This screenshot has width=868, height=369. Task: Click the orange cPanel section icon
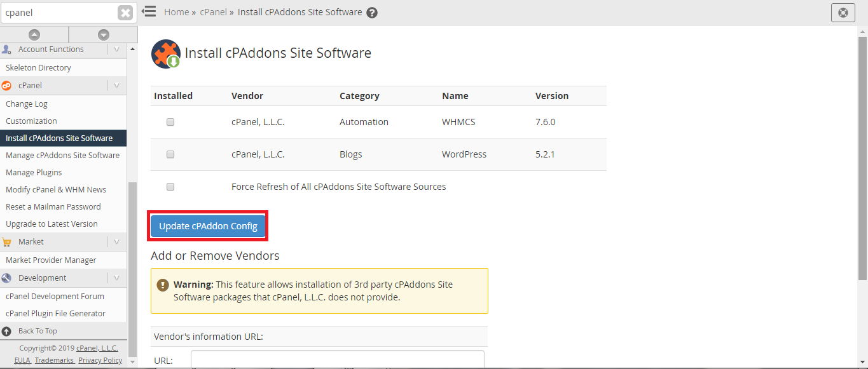(x=6, y=85)
